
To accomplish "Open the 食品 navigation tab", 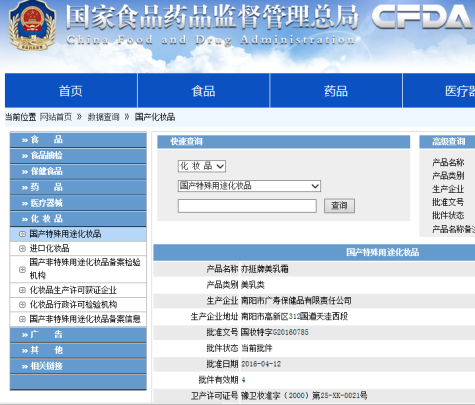I will click(203, 91).
